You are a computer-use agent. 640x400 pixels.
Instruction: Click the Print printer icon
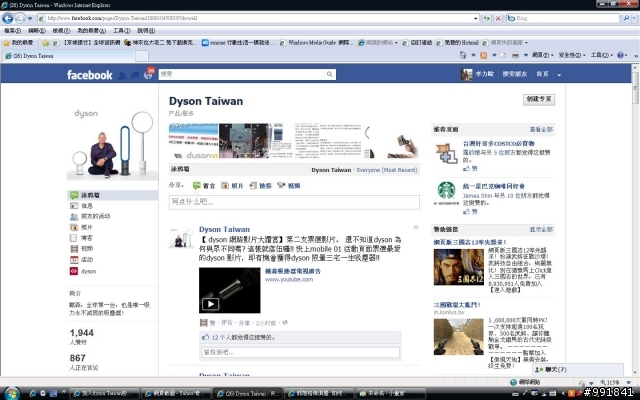516,55
